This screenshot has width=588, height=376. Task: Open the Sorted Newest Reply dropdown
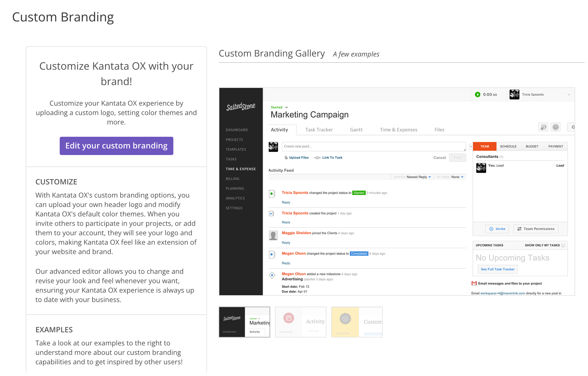coord(412,177)
